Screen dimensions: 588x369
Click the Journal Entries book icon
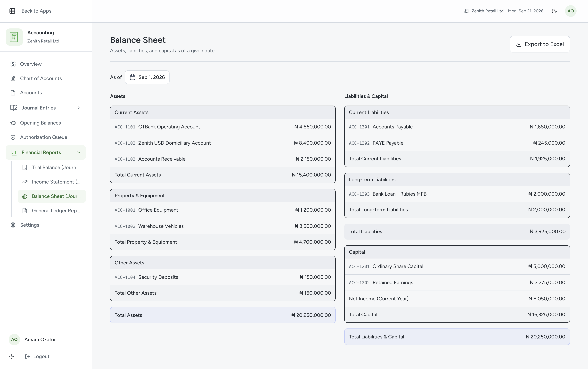coord(14,108)
